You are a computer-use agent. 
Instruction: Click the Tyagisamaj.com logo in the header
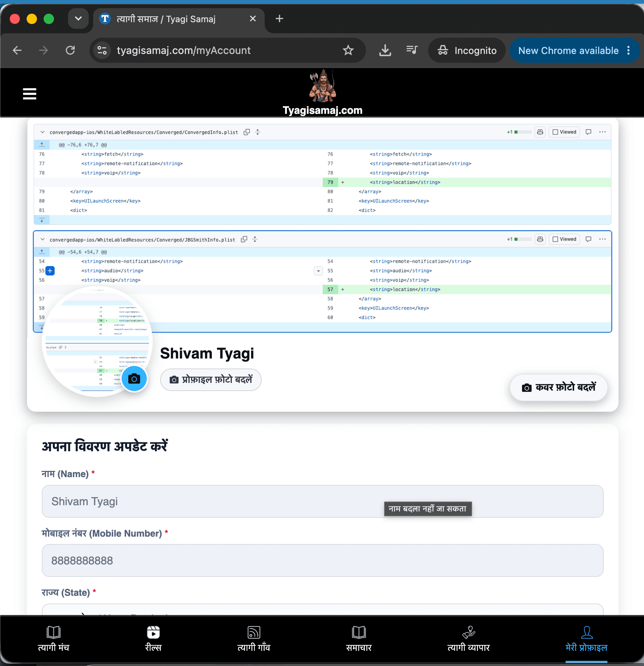[x=322, y=92]
